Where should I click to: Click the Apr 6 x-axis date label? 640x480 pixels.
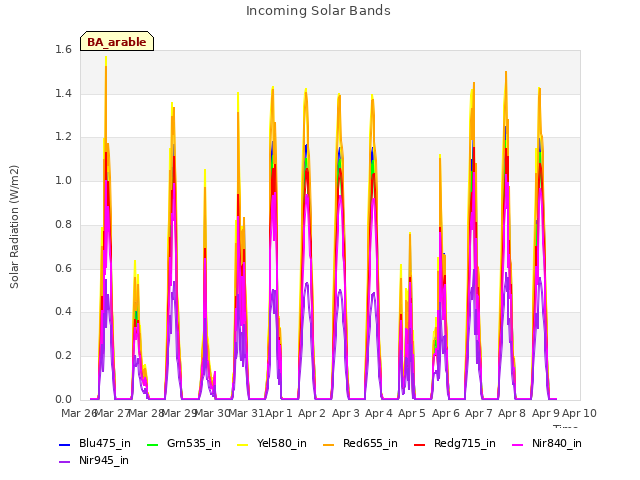(x=446, y=413)
